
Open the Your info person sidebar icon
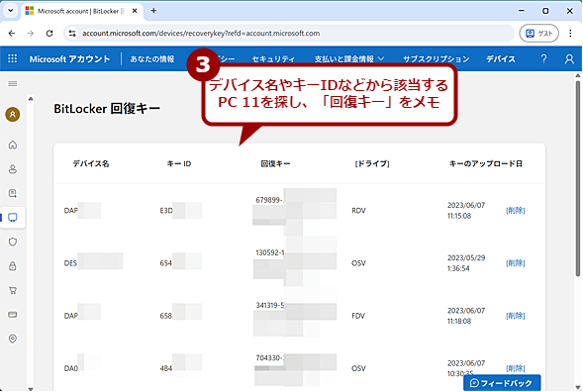[x=13, y=169]
